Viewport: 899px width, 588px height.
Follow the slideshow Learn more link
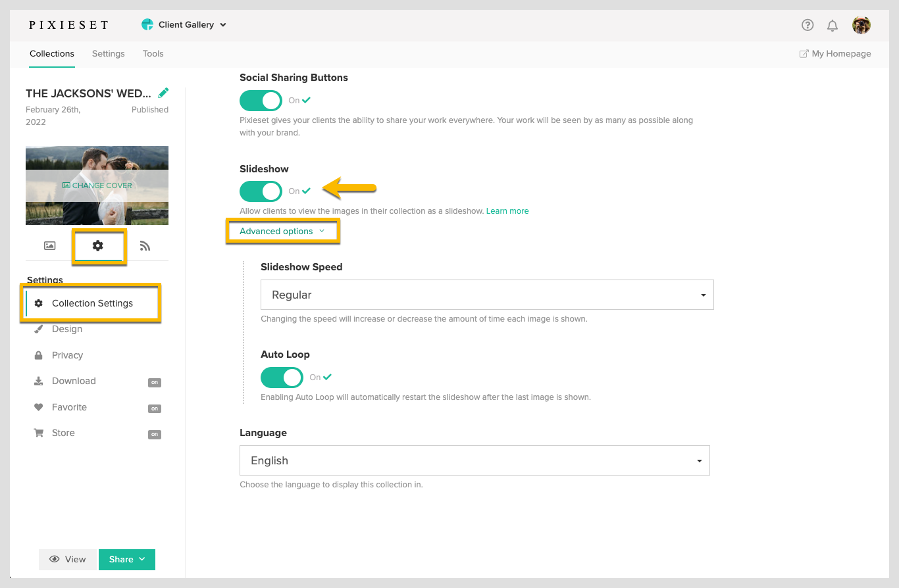(507, 211)
